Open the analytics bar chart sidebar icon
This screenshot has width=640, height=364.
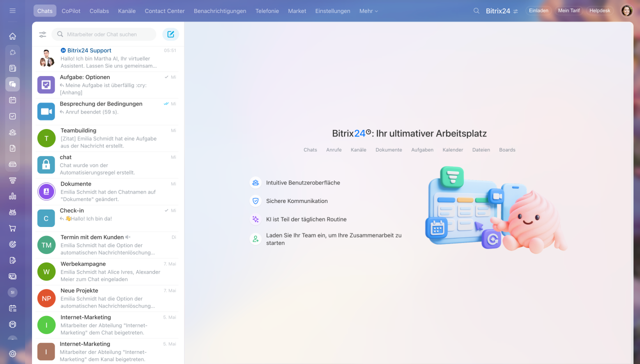12,196
